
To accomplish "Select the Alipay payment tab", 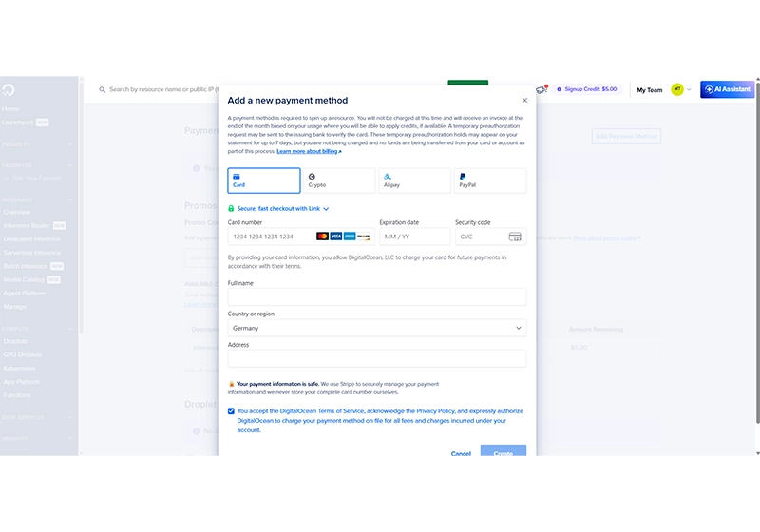I will [x=415, y=180].
